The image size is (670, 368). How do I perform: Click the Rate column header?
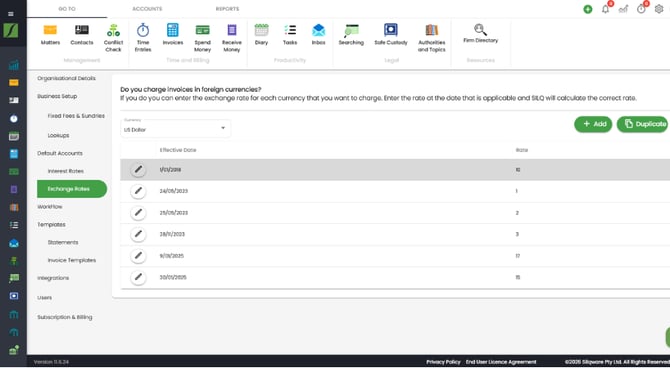click(x=522, y=150)
